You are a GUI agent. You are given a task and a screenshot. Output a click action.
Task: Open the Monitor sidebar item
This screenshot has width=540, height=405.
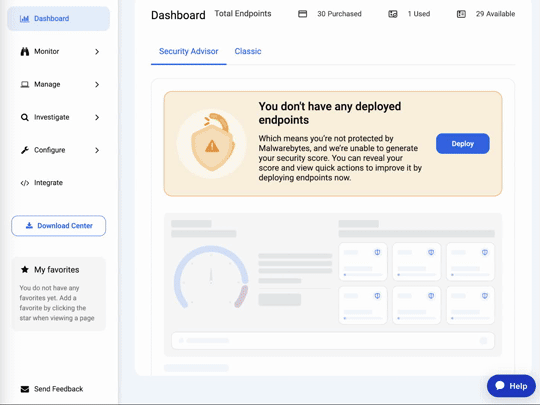(59, 51)
